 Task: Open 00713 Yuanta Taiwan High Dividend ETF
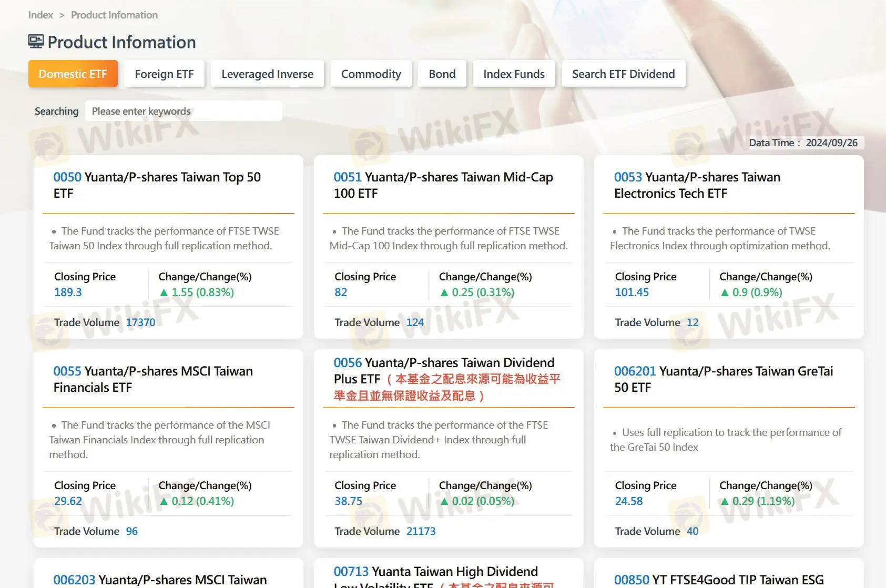tap(435, 572)
